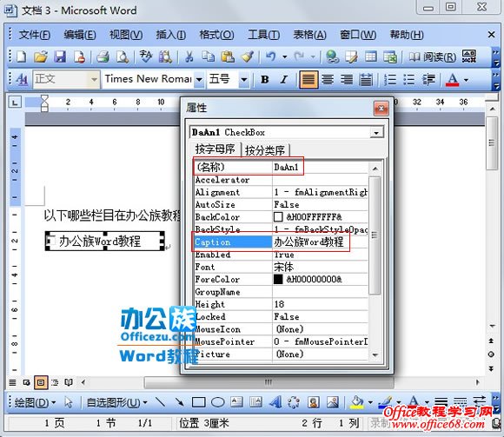
Task: Click the (名称) value DaAn1 field
Action: coord(320,167)
